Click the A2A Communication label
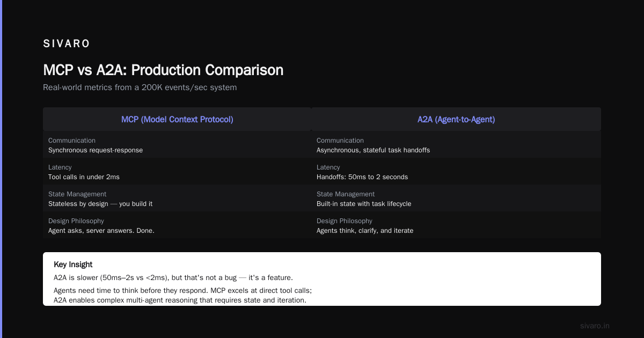 pyautogui.click(x=340, y=141)
